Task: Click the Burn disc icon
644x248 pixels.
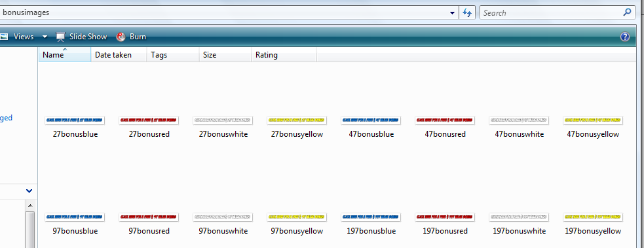Action: pyautogui.click(x=121, y=37)
